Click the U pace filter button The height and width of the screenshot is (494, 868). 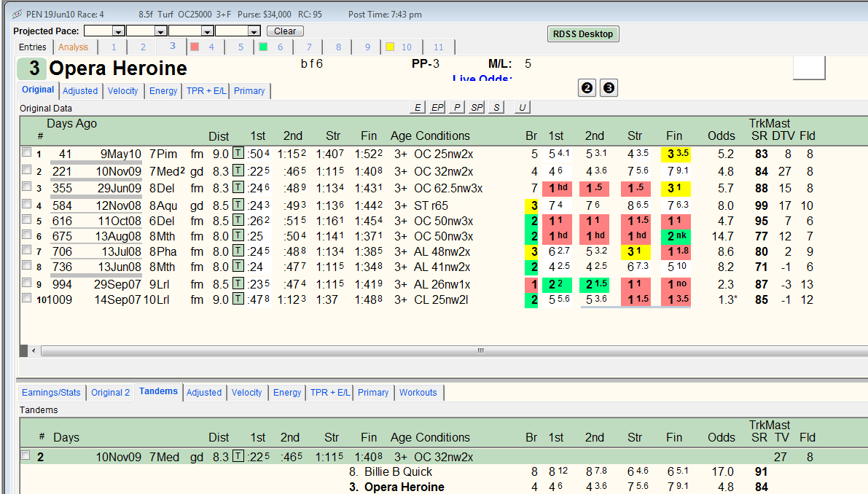click(522, 107)
